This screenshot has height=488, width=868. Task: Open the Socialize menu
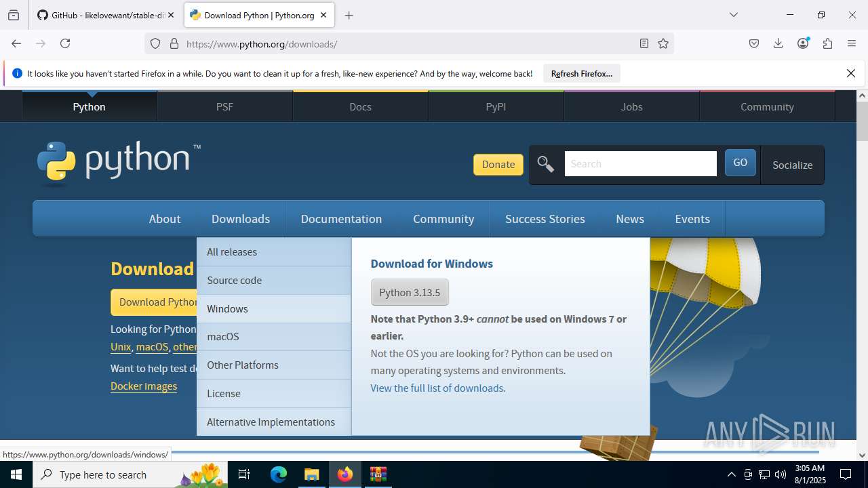click(792, 165)
